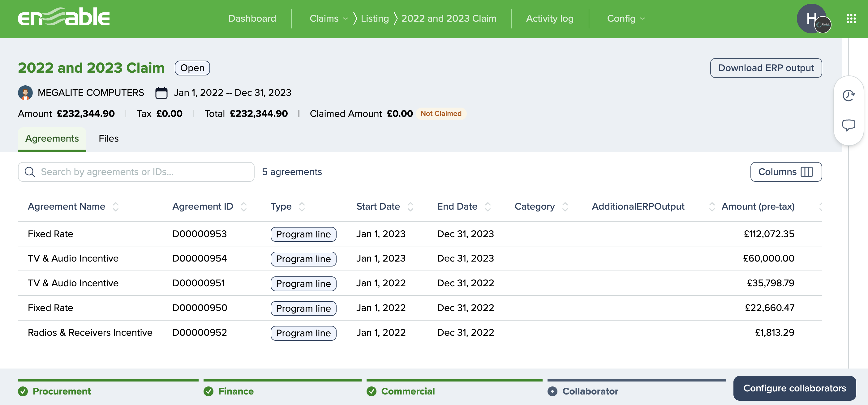Switch to the Files tab
The width and height of the screenshot is (868, 405).
[109, 139]
